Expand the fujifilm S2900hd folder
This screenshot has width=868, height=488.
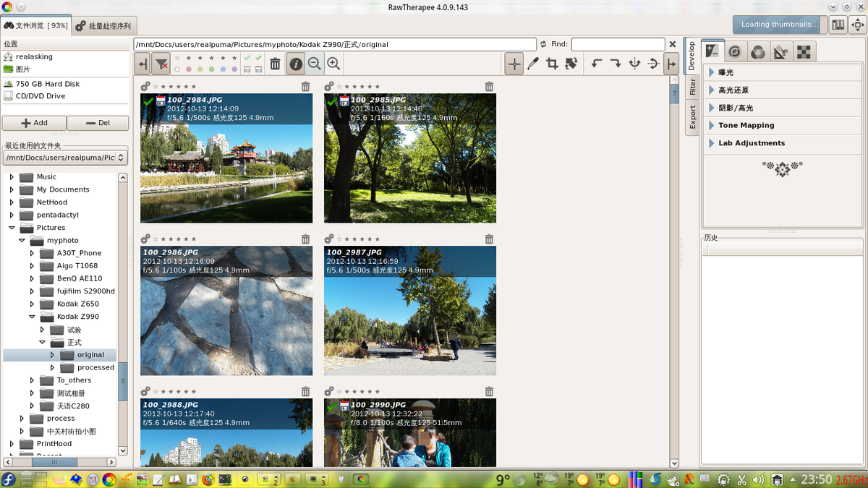click(x=32, y=291)
